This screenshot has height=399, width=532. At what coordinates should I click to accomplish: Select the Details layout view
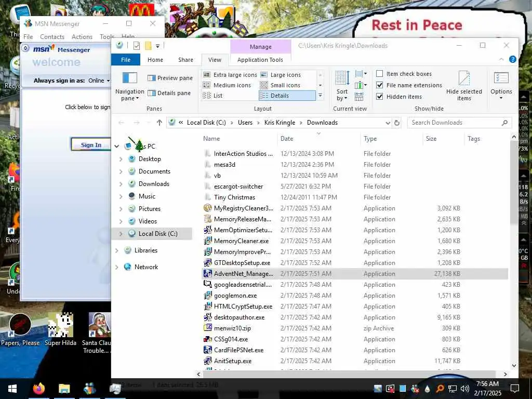pos(287,96)
